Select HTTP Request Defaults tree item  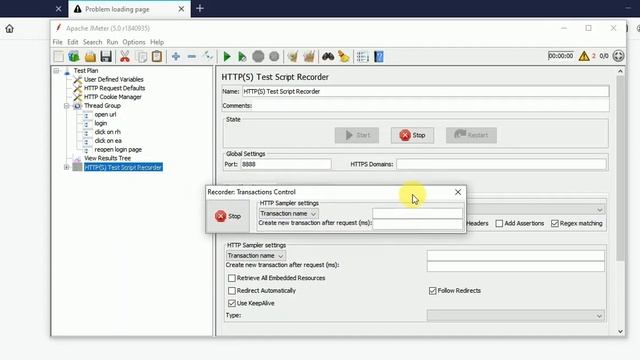pos(114,88)
